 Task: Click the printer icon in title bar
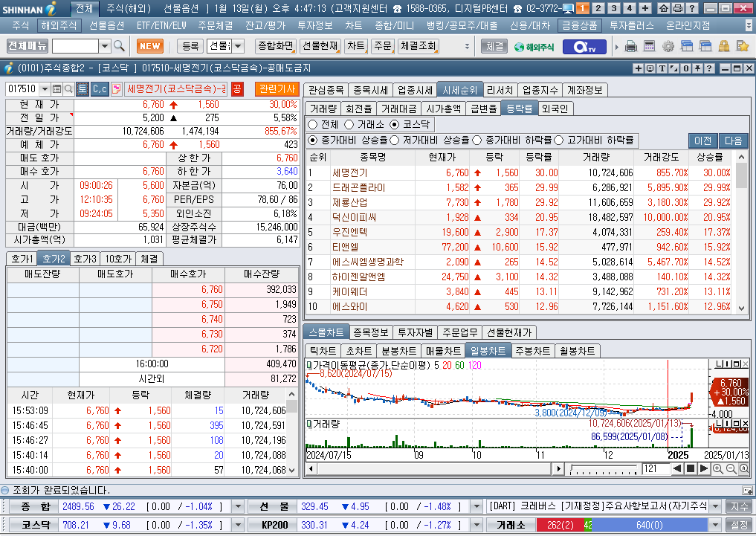click(x=677, y=8)
